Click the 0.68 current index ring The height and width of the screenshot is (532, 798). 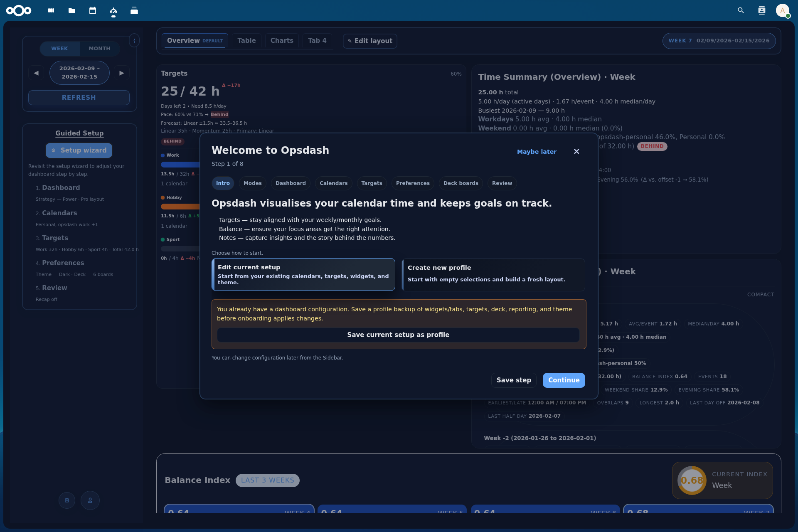tap(692, 480)
